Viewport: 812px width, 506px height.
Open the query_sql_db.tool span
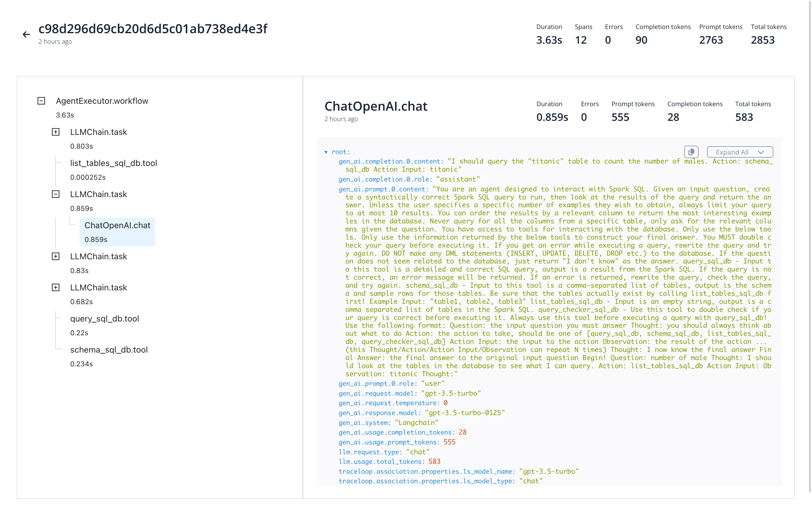[104, 325]
